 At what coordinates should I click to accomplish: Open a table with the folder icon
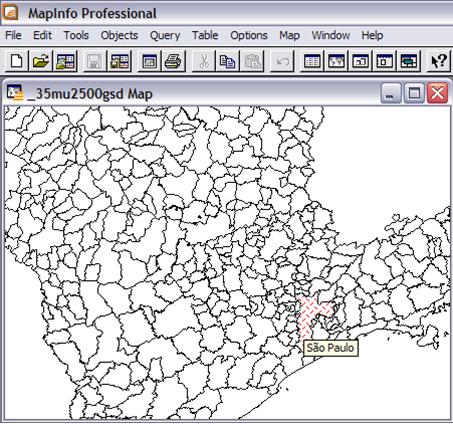click(x=41, y=61)
